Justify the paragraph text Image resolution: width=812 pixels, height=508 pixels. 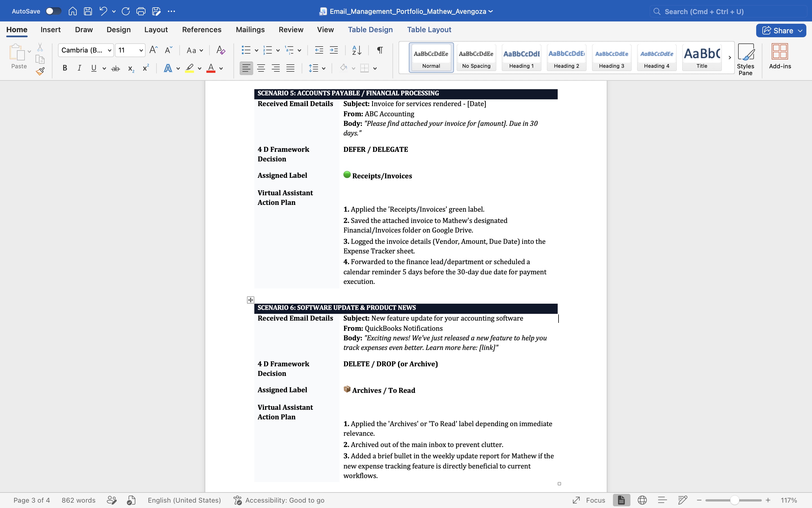pyautogui.click(x=290, y=68)
